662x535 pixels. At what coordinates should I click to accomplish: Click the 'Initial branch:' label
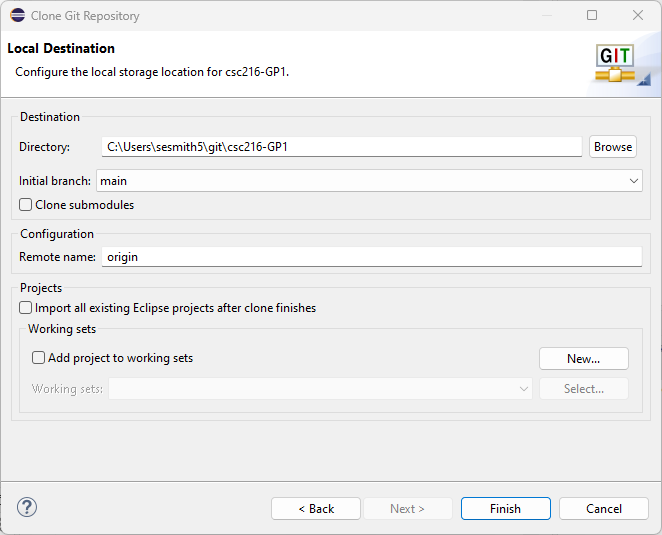pyautogui.click(x=55, y=181)
